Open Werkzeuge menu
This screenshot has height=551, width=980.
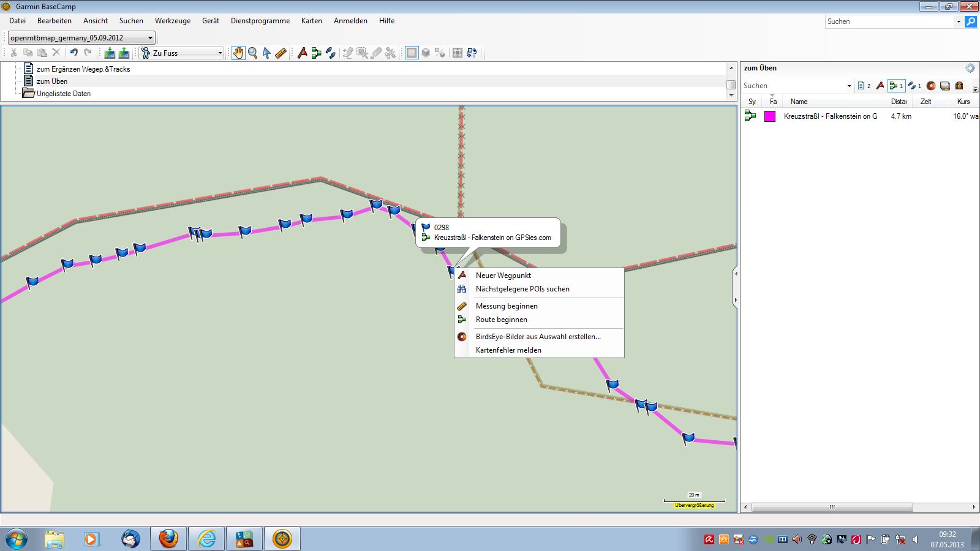pyautogui.click(x=173, y=21)
